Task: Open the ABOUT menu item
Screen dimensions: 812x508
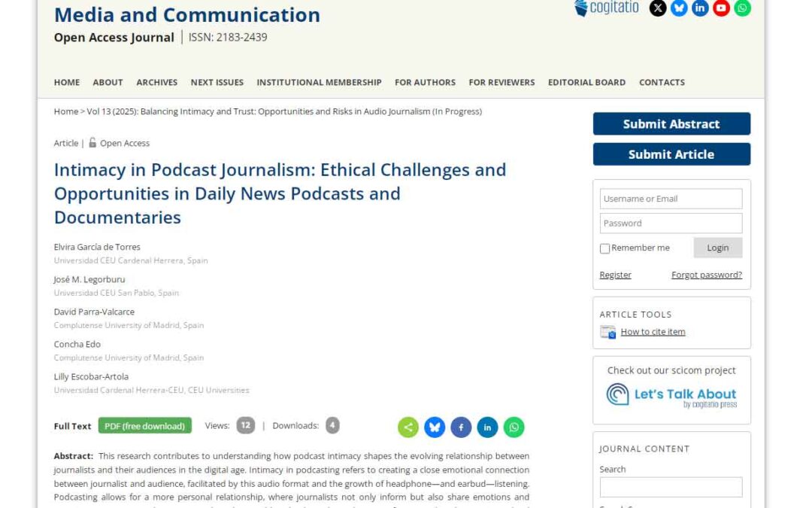Action: point(108,83)
